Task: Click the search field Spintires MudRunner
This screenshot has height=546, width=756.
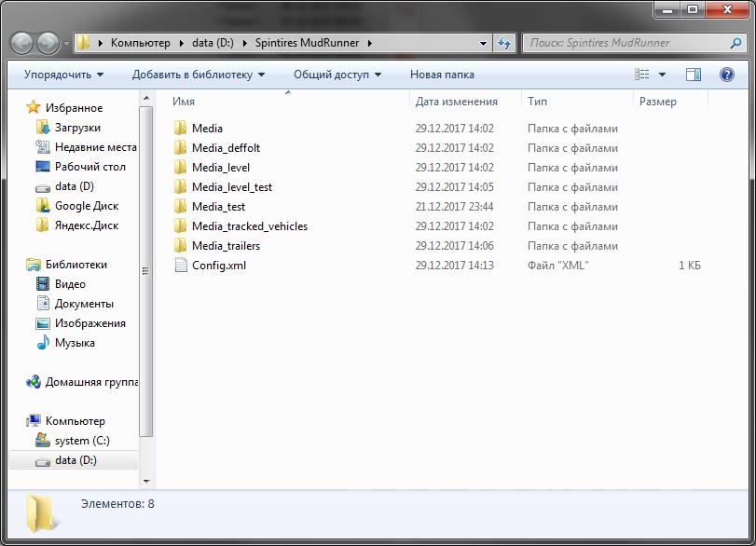Action: click(x=625, y=43)
